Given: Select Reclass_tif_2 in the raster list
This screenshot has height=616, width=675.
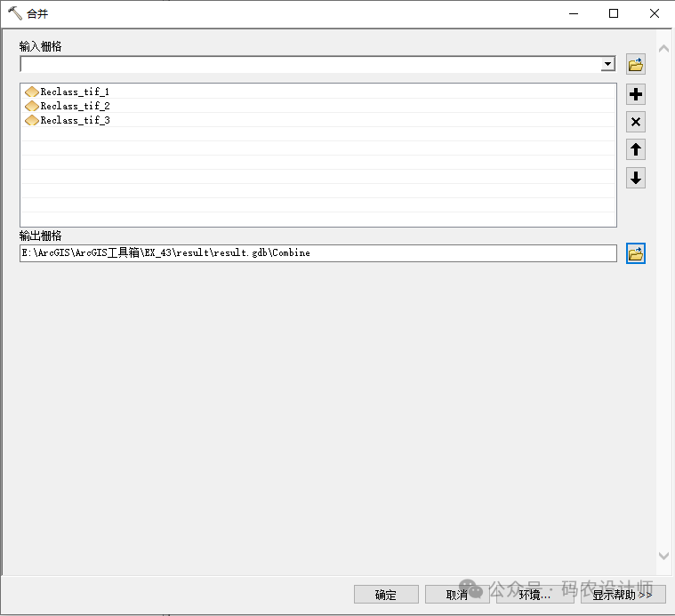Looking at the screenshot, I should click(x=75, y=106).
